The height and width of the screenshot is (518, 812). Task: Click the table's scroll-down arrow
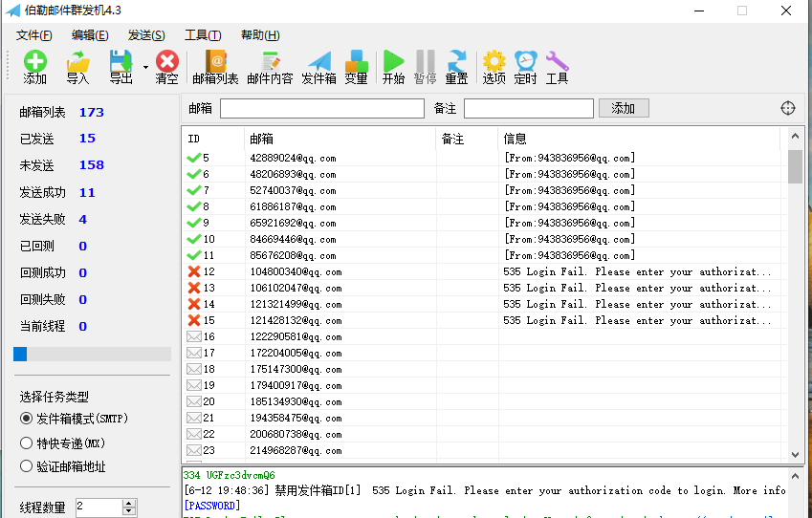click(795, 455)
